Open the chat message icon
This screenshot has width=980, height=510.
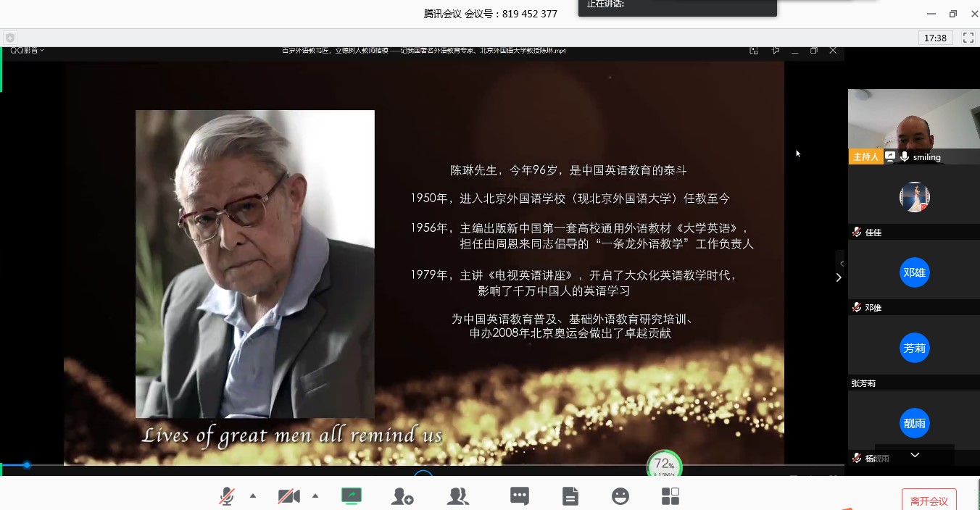[520, 496]
